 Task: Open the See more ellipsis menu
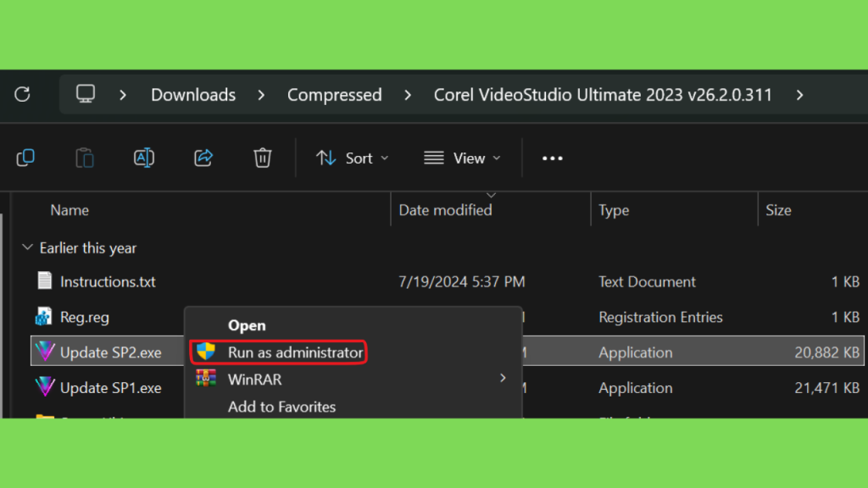(552, 158)
